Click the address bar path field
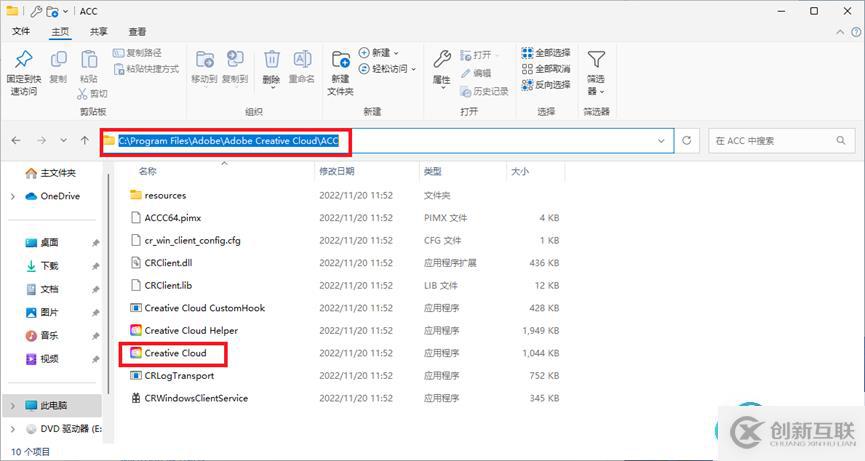This screenshot has height=461, width=865. point(386,141)
